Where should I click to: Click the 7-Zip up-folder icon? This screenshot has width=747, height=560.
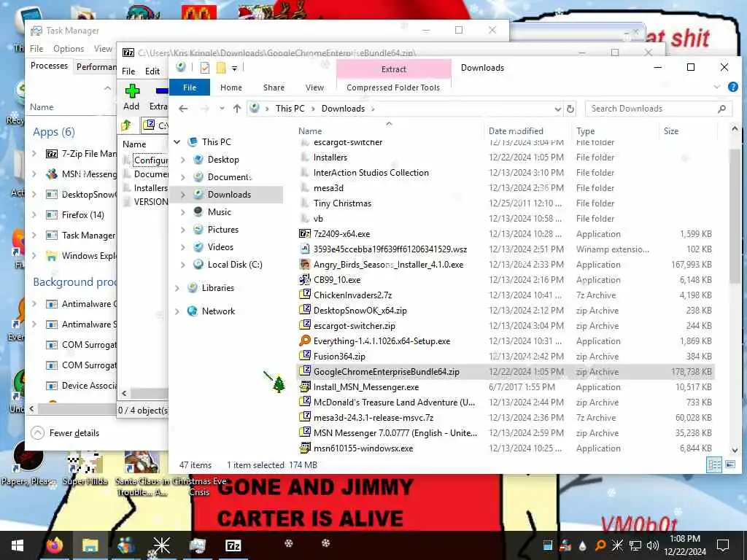click(126, 125)
